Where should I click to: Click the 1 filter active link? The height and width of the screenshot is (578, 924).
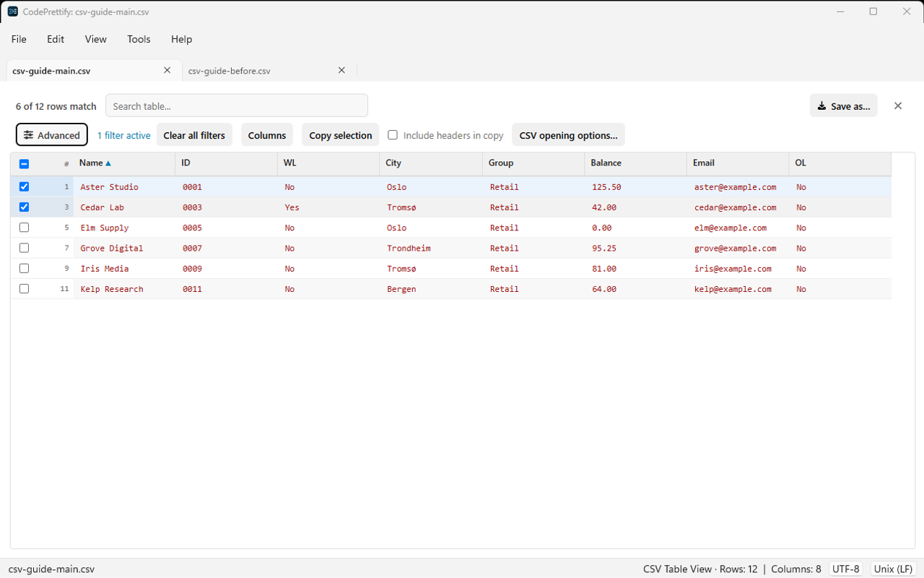coord(124,135)
